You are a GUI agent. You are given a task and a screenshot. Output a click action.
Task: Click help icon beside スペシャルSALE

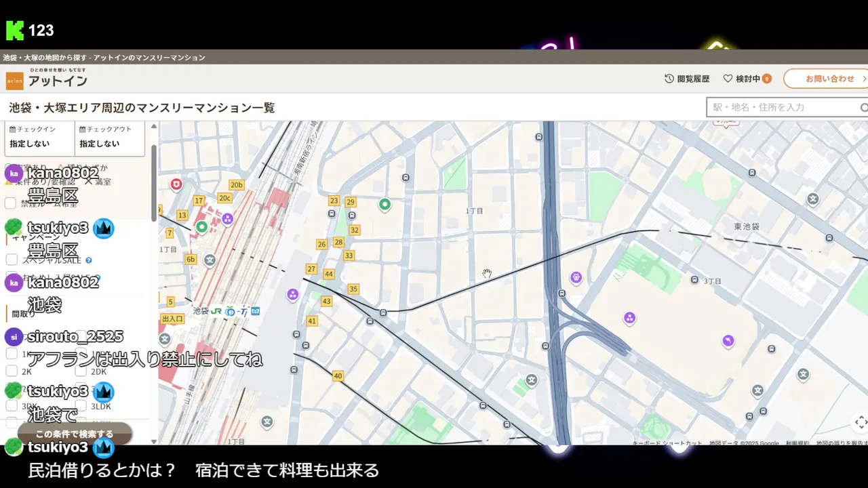click(88, 260)
